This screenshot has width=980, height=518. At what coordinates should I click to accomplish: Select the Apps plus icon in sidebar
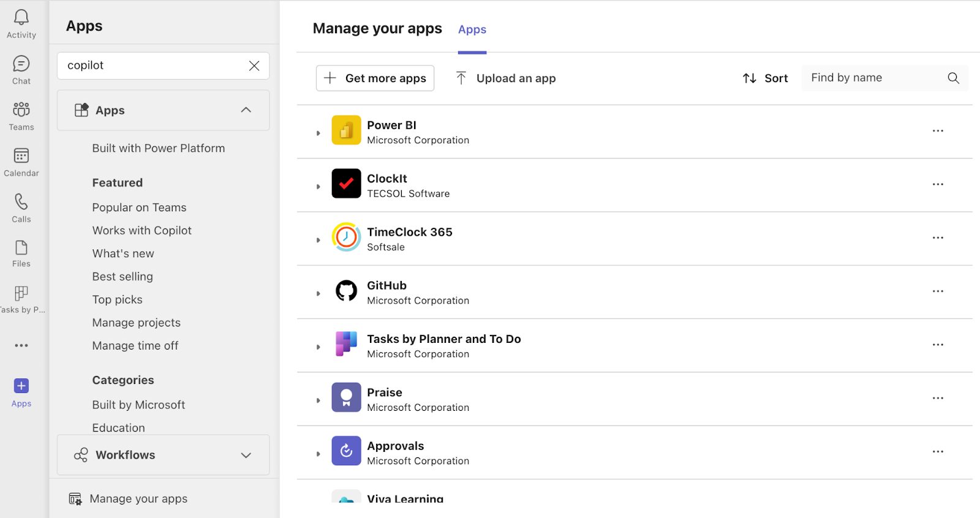21,386
